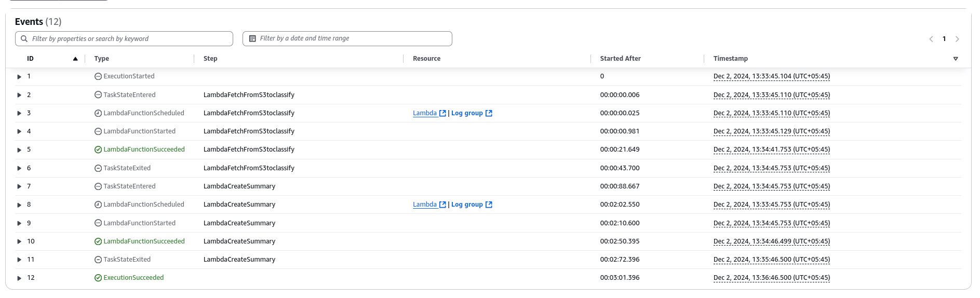The height and width of the screenshot is (298, 980).
Task: Expand event 8 LambdaFunctionScheduled row
Action: tap(19, 205)
